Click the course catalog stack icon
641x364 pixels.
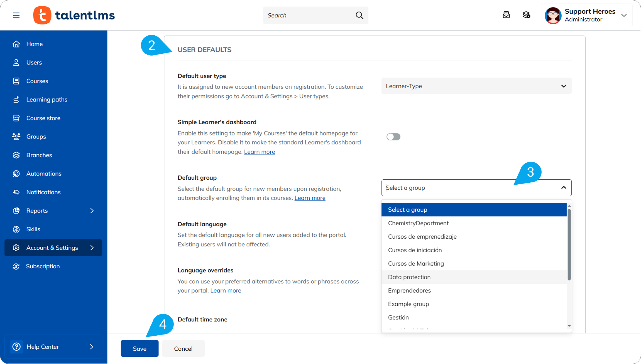[x=526, y=15]
